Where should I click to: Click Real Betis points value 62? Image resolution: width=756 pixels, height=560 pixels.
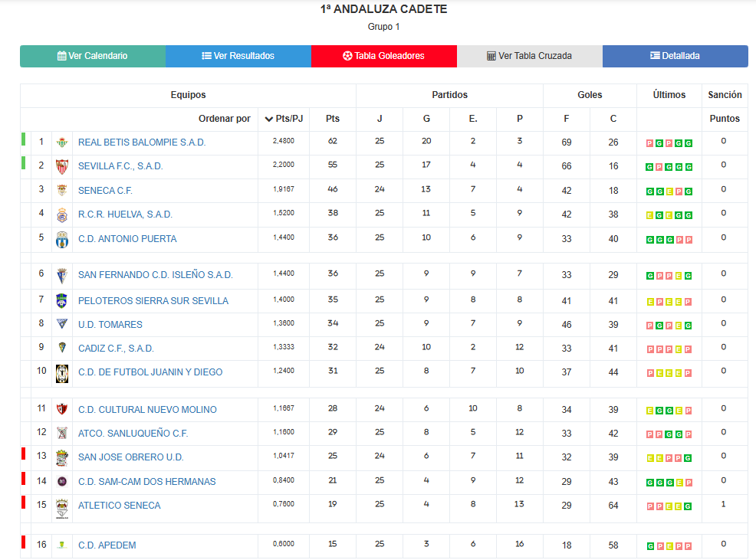pos(333,141)
